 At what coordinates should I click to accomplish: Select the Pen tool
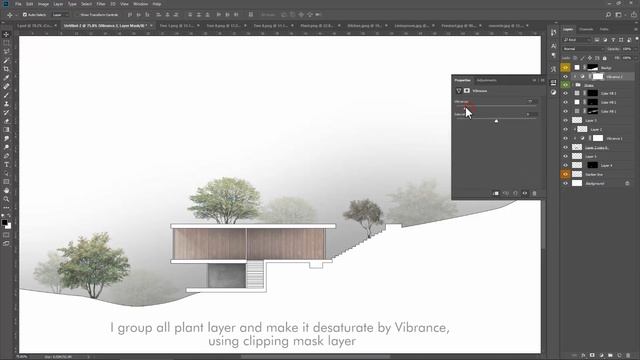coord(6,156)
